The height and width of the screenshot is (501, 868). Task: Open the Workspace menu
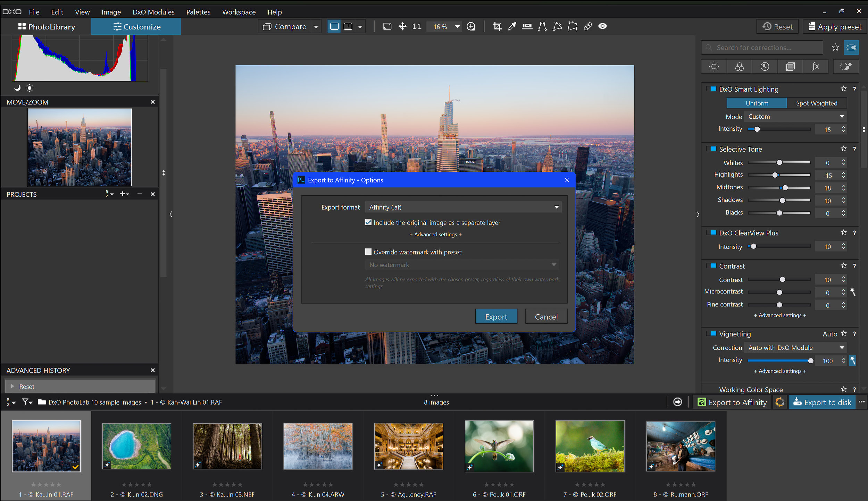tap(239, 12)
